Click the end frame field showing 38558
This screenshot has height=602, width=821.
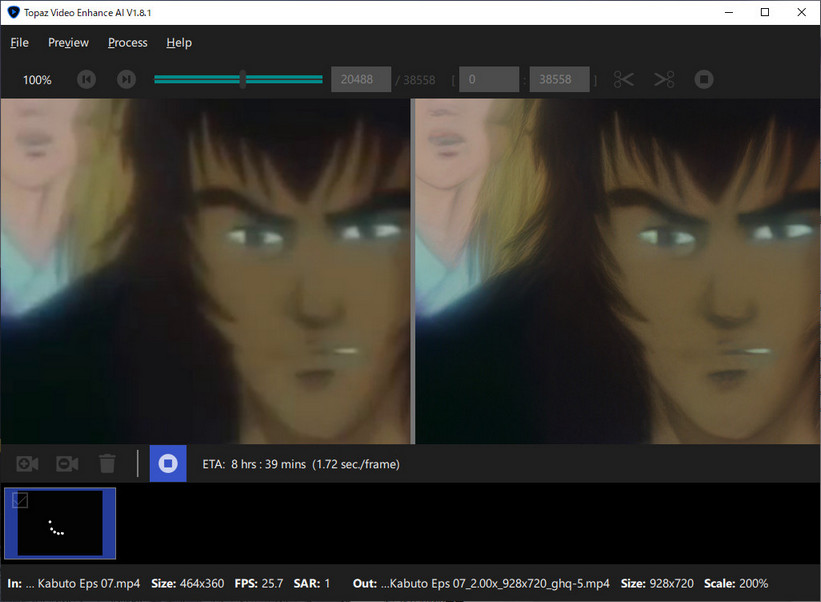point(559,79)
